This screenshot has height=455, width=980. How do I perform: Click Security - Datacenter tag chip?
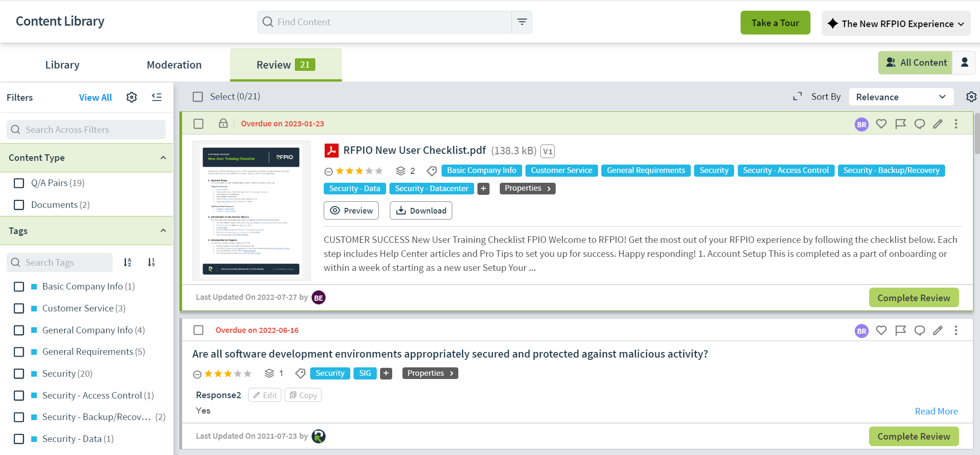431,189
